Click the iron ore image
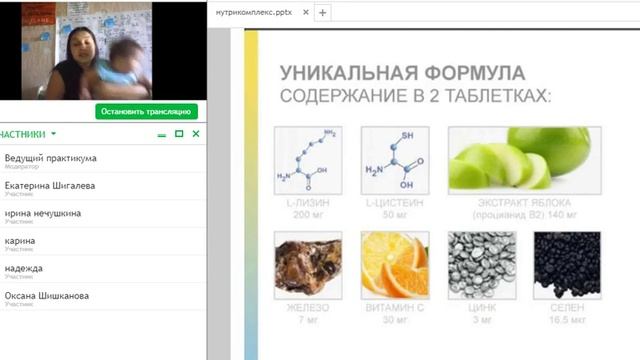 [x=308, y=265]
